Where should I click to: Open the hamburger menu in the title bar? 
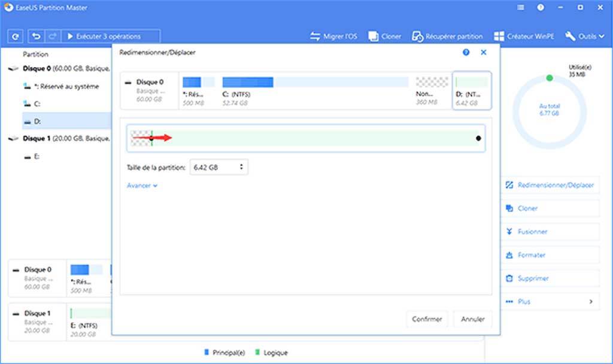[x=520, y=7]
